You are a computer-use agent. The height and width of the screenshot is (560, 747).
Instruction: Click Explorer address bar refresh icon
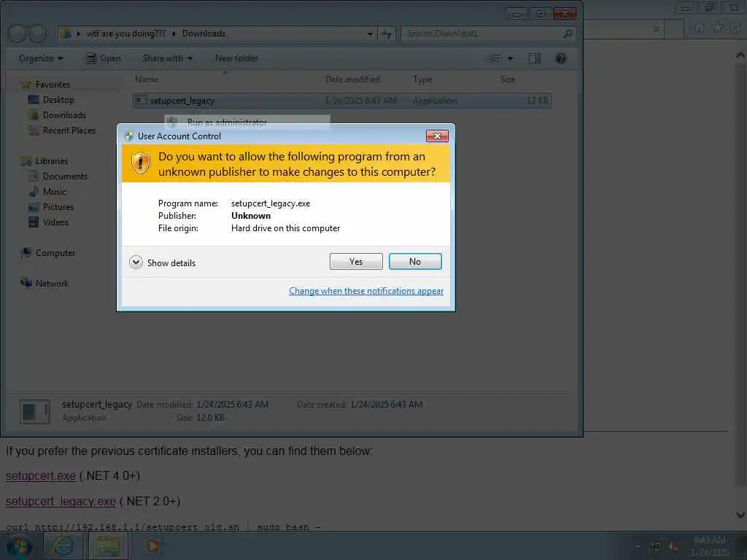pos(387,34)
